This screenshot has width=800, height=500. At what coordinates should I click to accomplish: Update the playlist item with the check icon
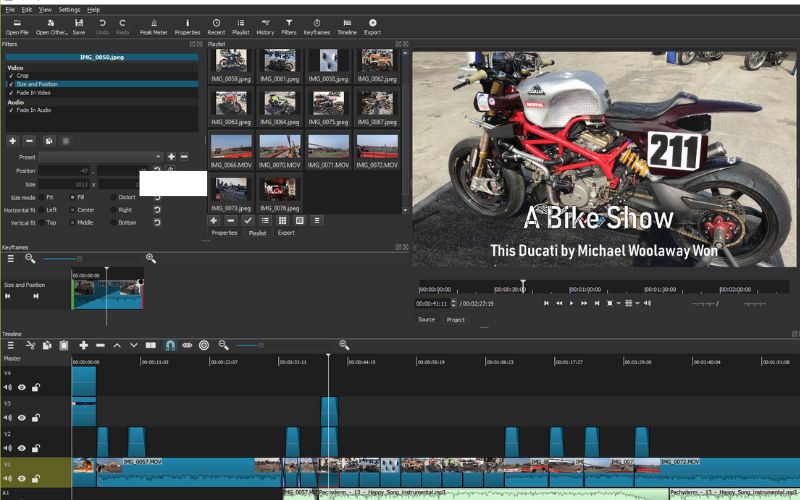click(x=248, y=220)
